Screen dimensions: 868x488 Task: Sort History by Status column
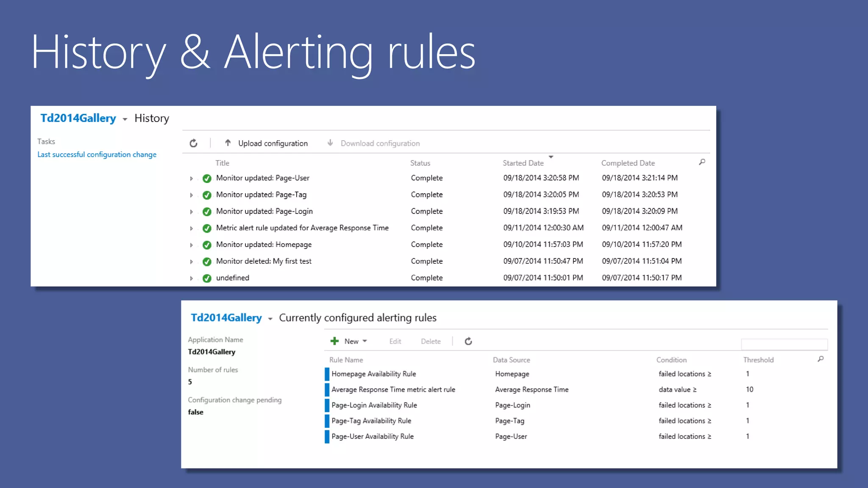(420, 163)
